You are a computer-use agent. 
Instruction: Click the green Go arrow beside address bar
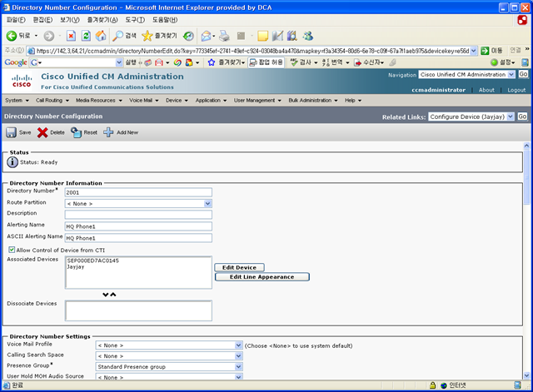[x=485, y=51]
